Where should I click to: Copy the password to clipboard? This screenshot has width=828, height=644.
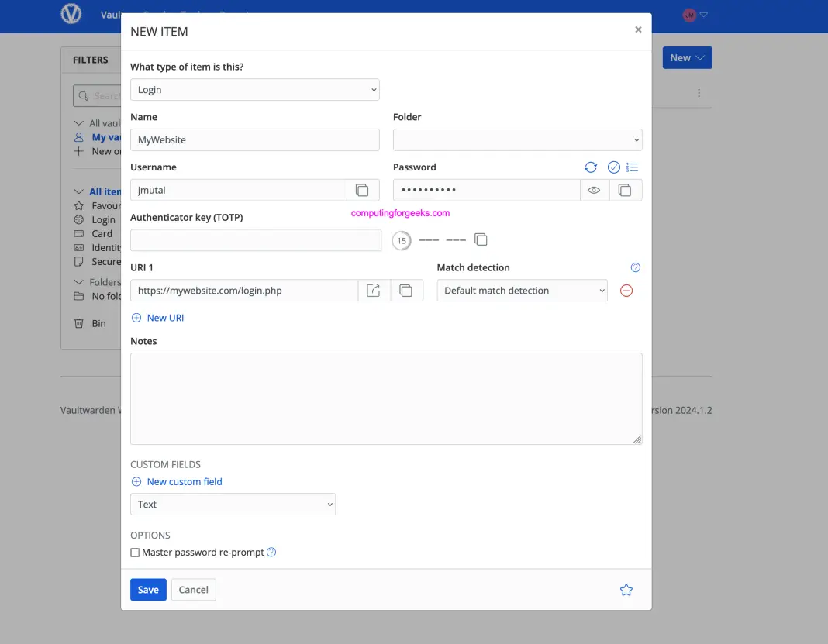click(x=625, y=190)
